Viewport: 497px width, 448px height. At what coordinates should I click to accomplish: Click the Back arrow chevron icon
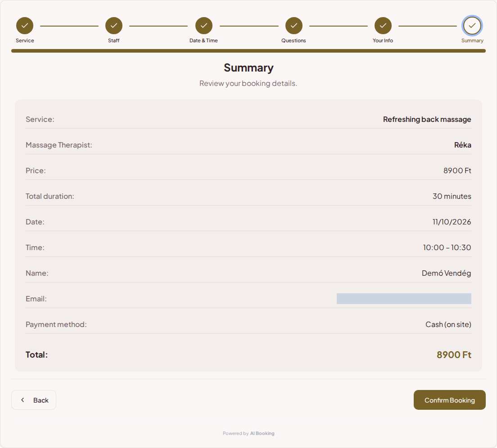(x=23, y=400)
